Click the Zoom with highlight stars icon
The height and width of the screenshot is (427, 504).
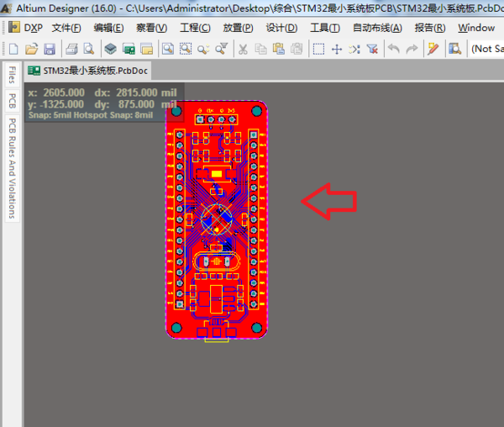tap(203, 50)
